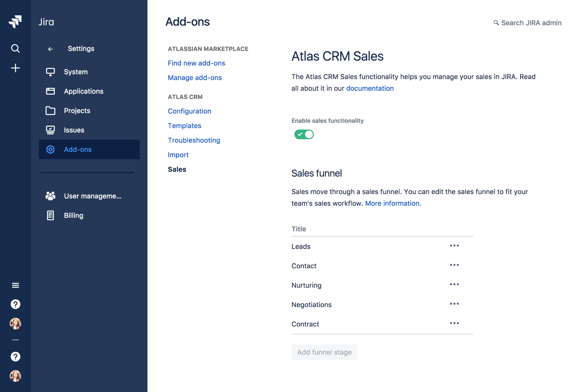Click the bottom user avatar
582x392 pixels.
click(15, 376)
